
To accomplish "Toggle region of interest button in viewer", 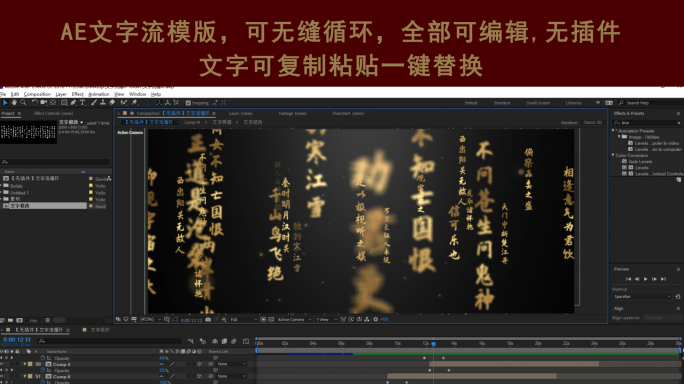I will tap(263, 319).
